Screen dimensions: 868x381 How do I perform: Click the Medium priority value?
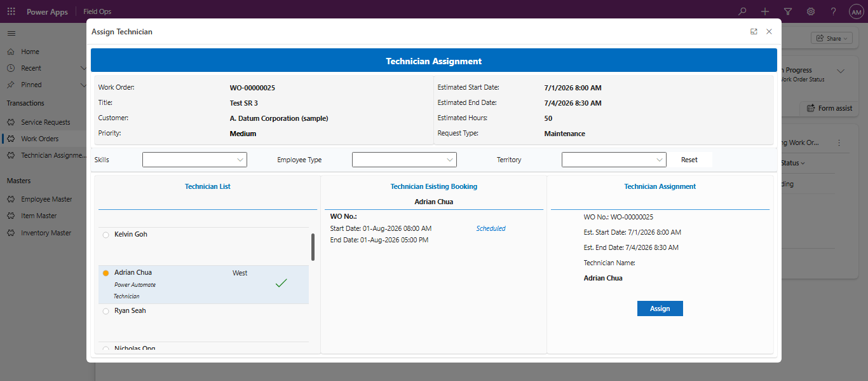point(243,134)
